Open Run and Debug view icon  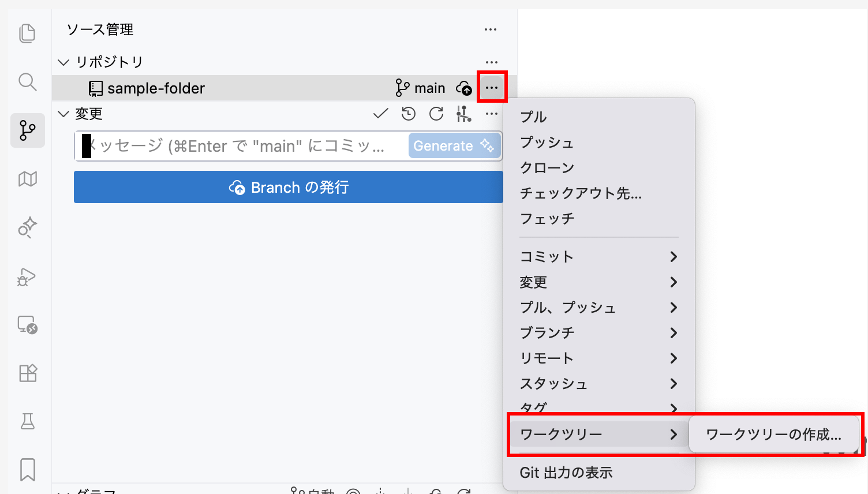pyautogui.click(x=27, y=278)
